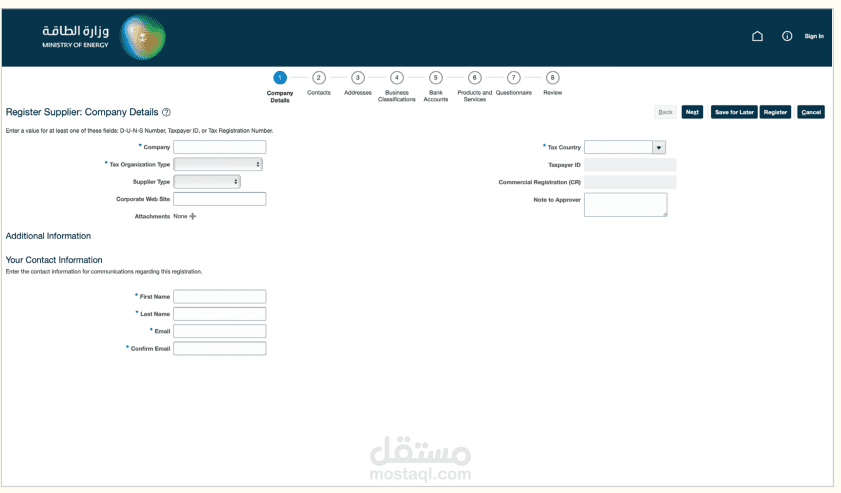Screen dimensions: 841x493
Task: Click the Corporate Web Site field
Action: coord(219,199)
